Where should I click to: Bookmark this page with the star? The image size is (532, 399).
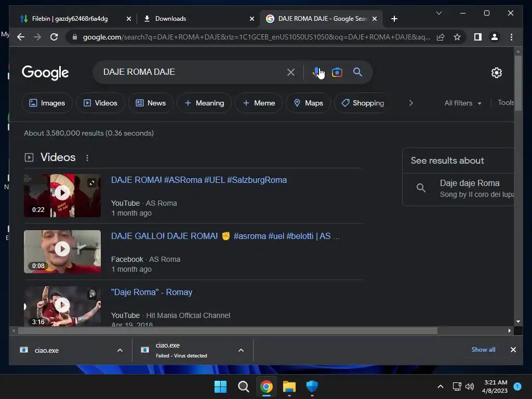457,37
